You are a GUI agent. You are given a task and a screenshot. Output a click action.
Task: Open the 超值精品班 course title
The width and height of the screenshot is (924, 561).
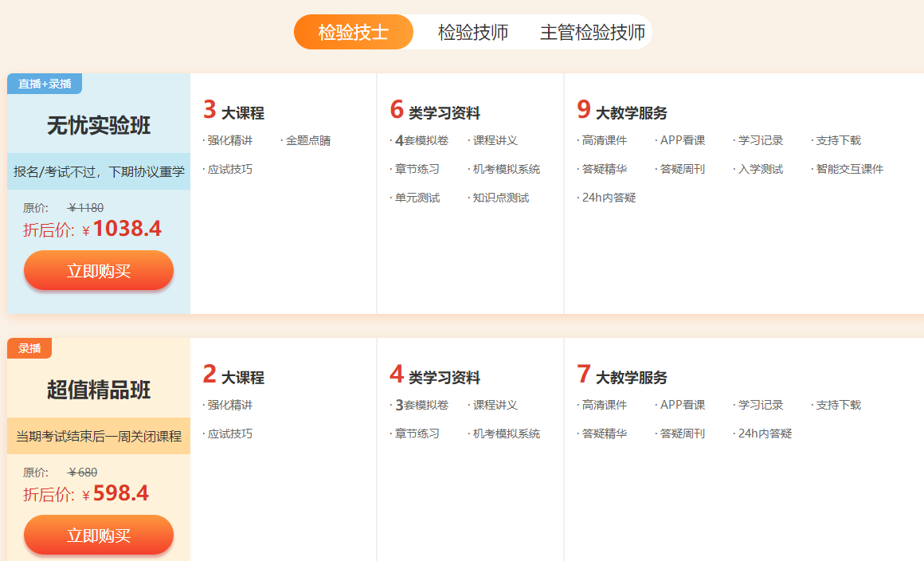click(x=99, y=390)
